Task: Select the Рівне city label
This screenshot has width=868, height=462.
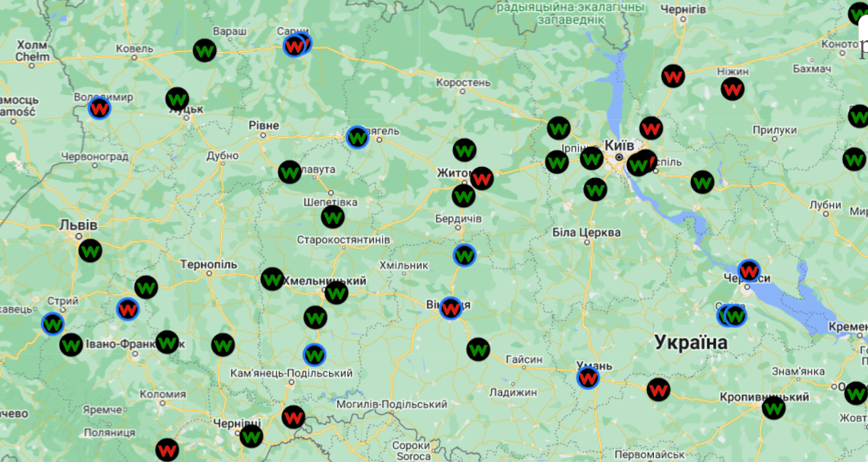Action: pos(264,126)
